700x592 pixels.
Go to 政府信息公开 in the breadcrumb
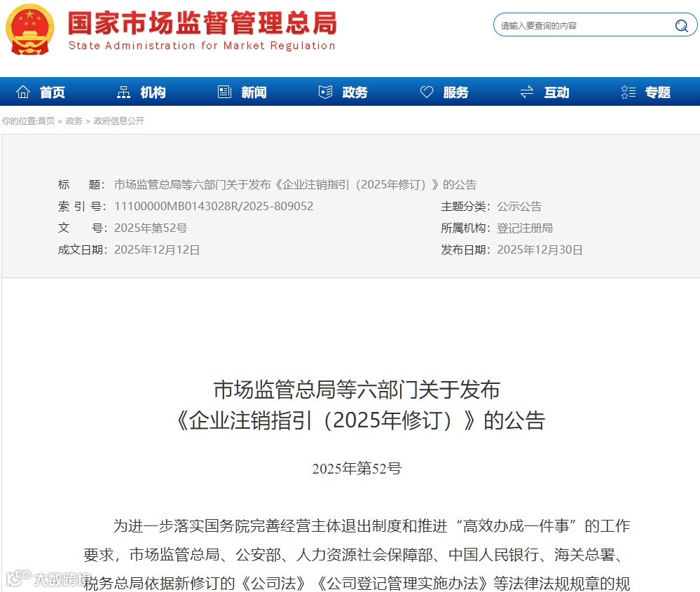click(118, 121)
